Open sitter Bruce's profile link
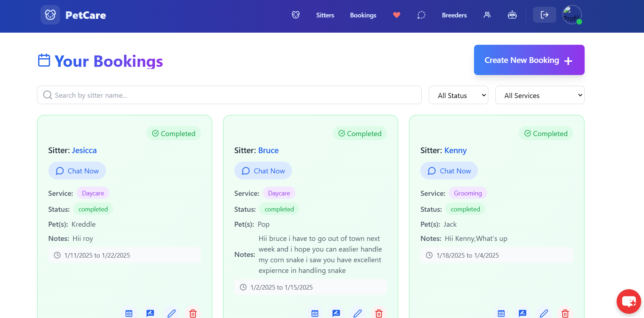Screen dimensions: 644x318 pos(268,150)
